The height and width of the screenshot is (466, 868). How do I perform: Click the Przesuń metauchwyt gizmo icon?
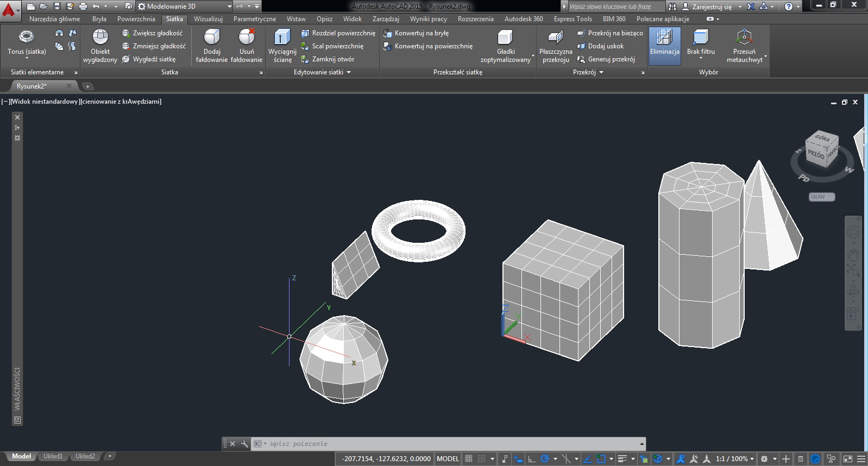[x=744, y=38]
